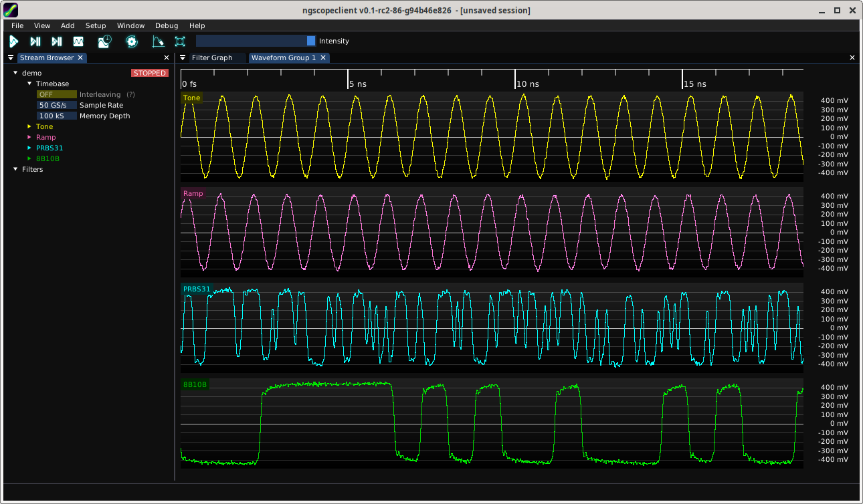The height and width of the screenshot is (504, 863).
Task: Close the Stream Browser tab with its X
Action: point(80,57)
